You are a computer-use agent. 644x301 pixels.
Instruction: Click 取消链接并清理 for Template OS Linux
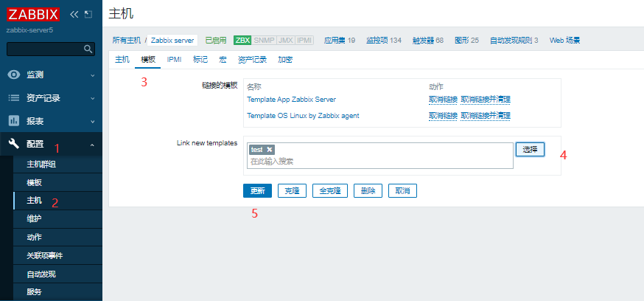[x=486, y=116]
